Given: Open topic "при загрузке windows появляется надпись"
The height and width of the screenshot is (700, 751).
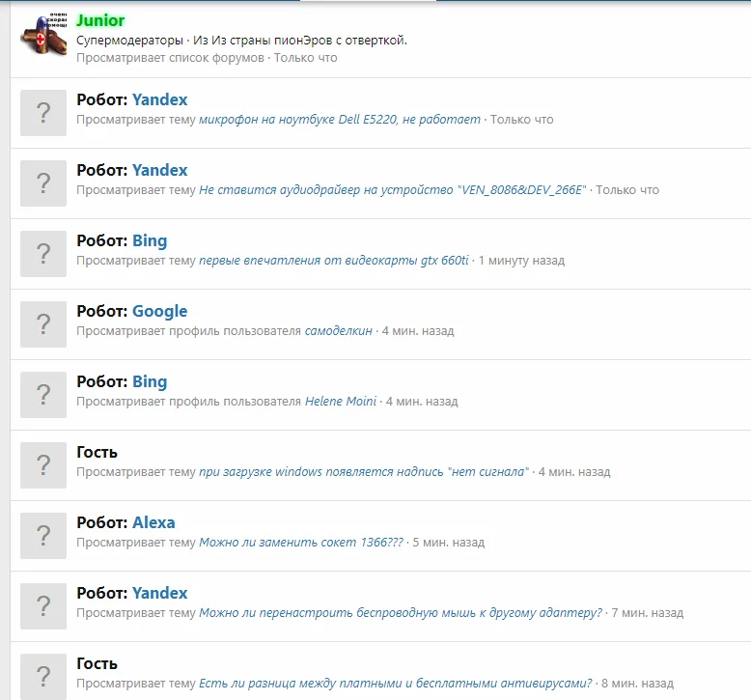Looking at the screenshot, I should pos(364,472).
